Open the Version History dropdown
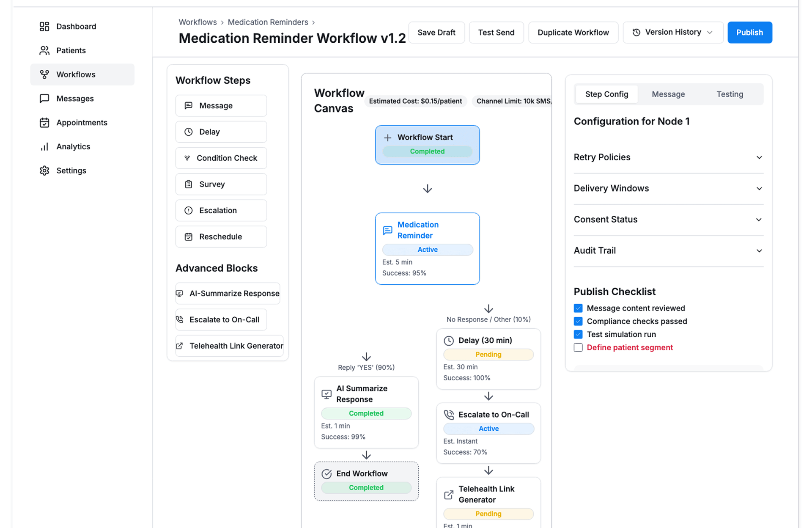This screenshot has width=812, height=528. (x=672, y=33)
